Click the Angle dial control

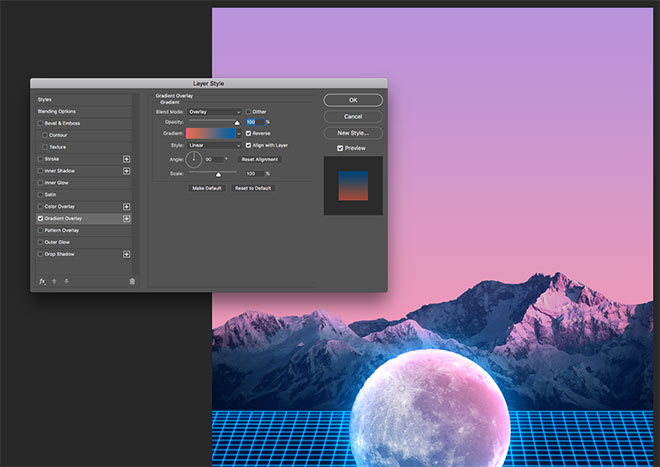(x=194, y=160)
